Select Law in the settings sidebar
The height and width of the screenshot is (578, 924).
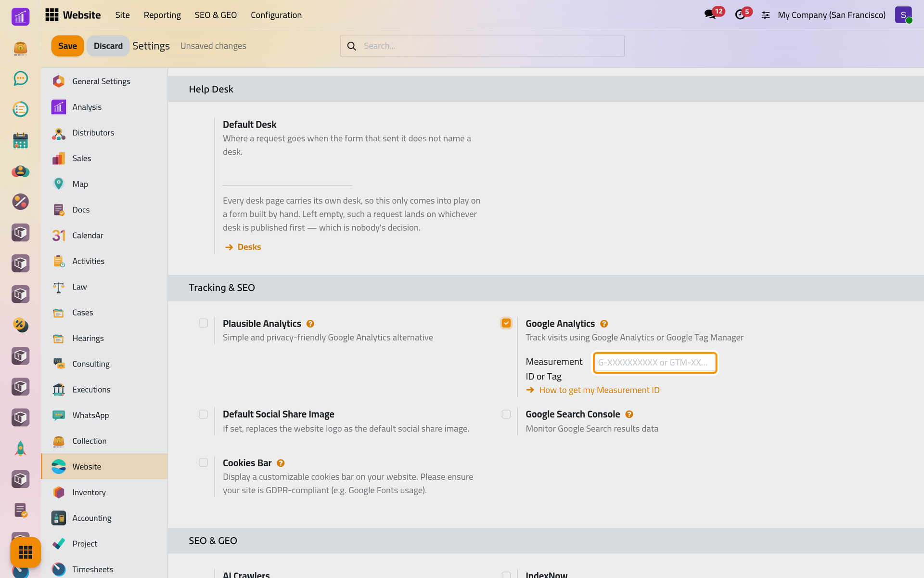pyautogui.click(x=104, y=287)
